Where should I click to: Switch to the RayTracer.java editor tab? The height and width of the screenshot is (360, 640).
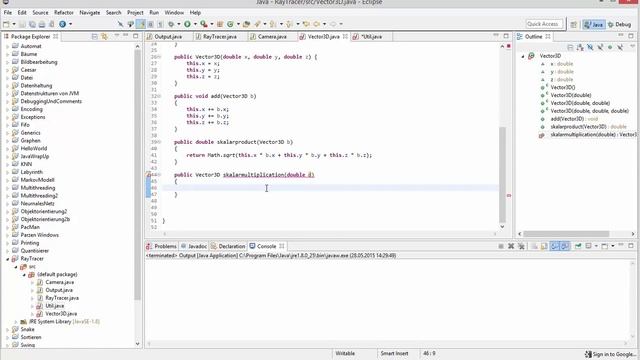220,37
